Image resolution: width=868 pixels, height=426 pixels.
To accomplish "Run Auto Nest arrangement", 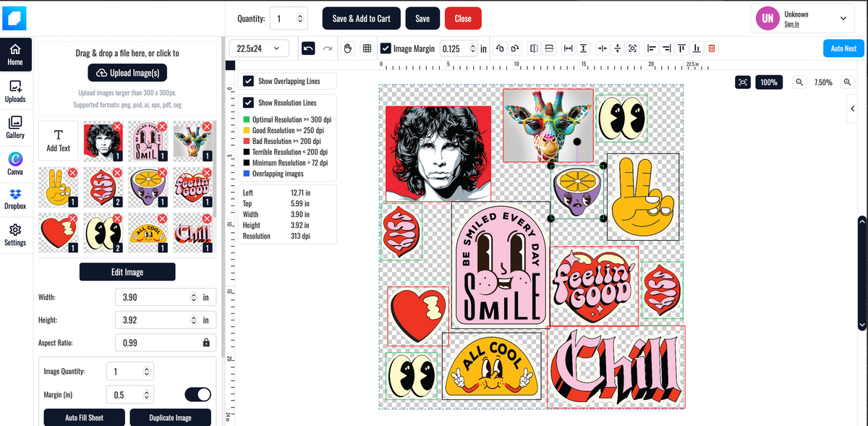I will click(843, 48).
